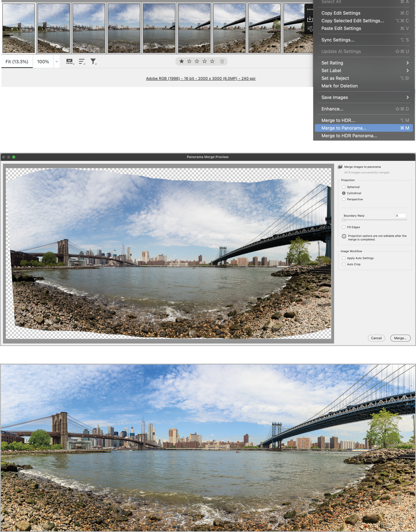Screen dimensions: 416x532
Task: Choose Merge to Panorama from menu
Action: pos(364,128)
